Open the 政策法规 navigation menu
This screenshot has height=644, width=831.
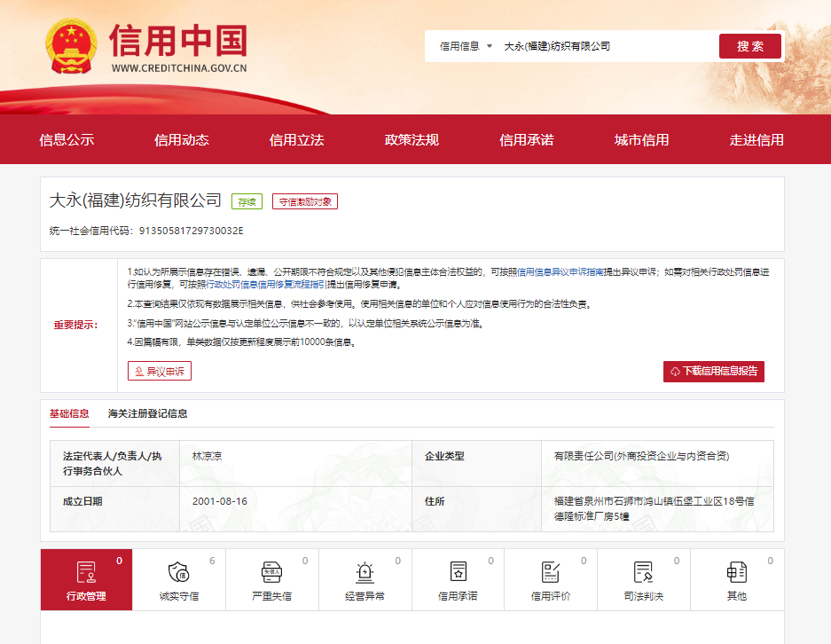point(412,139)
